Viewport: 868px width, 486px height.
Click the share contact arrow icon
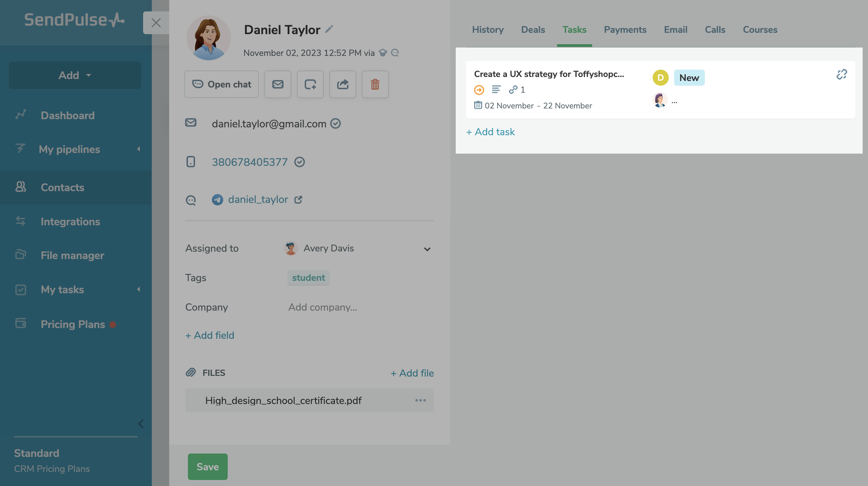click(x=342, y=84)
